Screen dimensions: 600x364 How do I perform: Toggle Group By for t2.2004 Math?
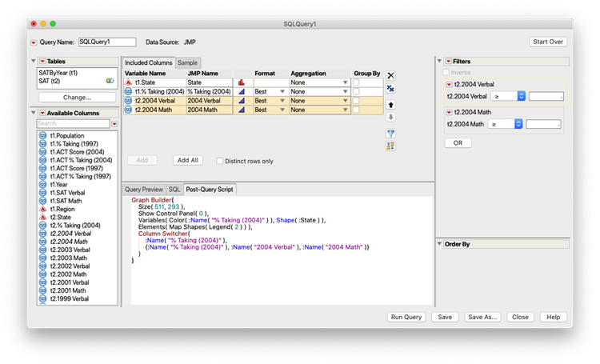[356, 110]
